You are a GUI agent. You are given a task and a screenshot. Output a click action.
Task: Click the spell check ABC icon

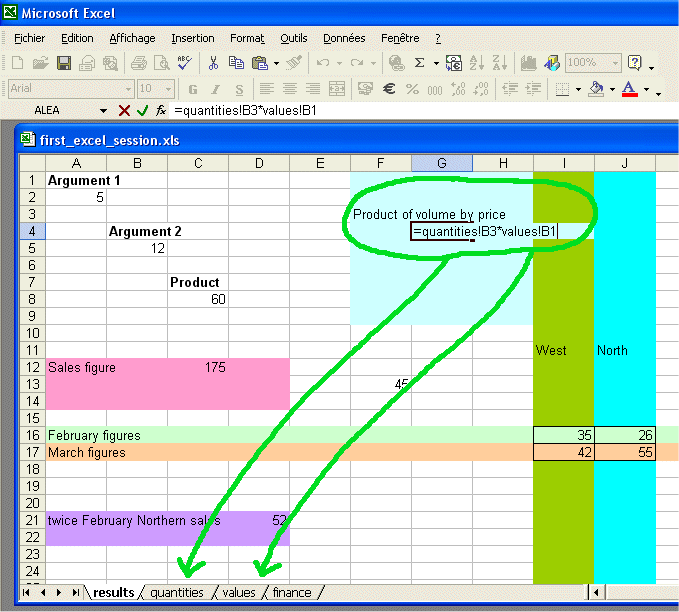(184, 63)
